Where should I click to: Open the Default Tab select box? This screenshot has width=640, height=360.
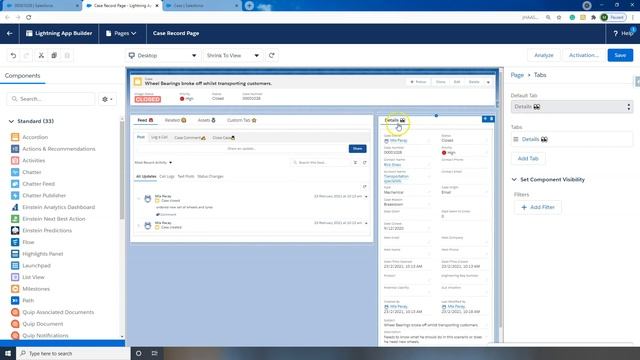click(x=571, y=107)
